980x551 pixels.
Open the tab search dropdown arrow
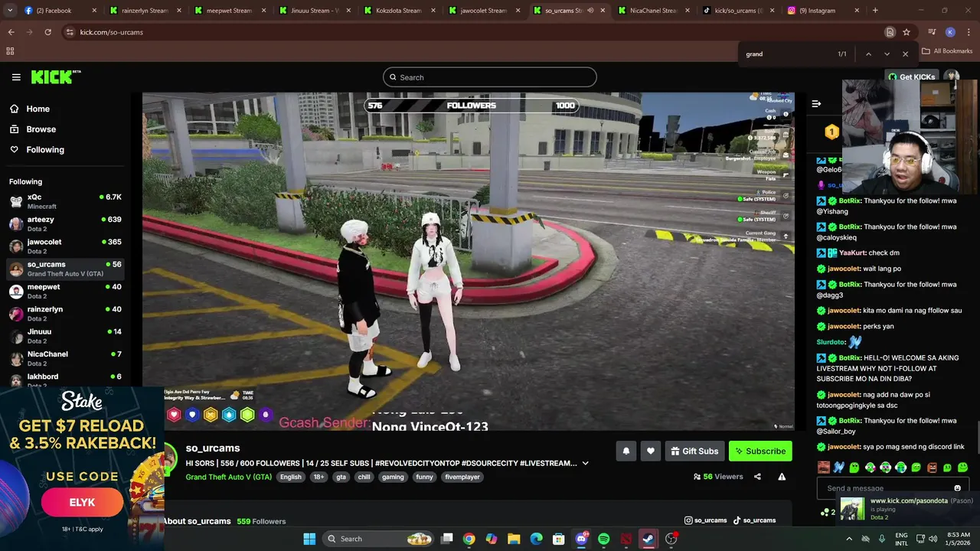(x=9, y=11)
